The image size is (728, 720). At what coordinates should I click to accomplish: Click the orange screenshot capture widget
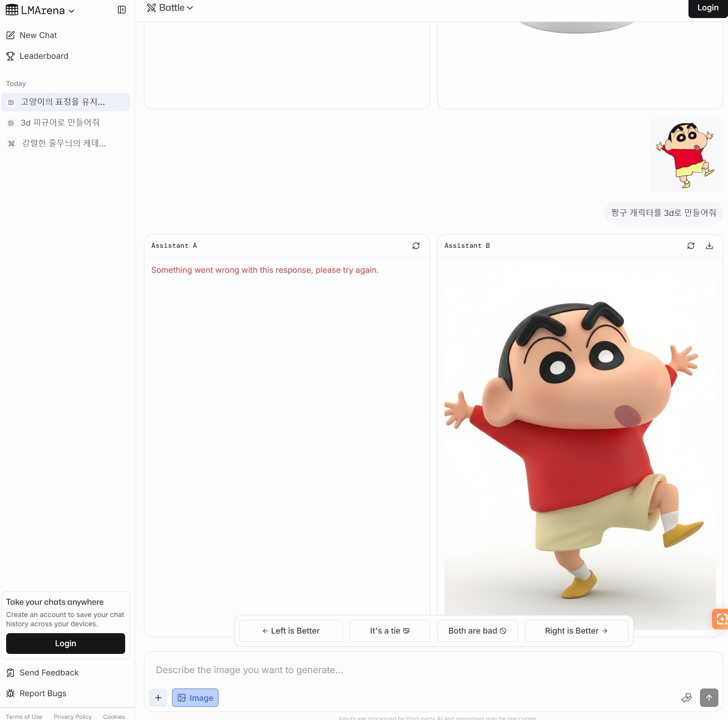[x=720, y=619]
